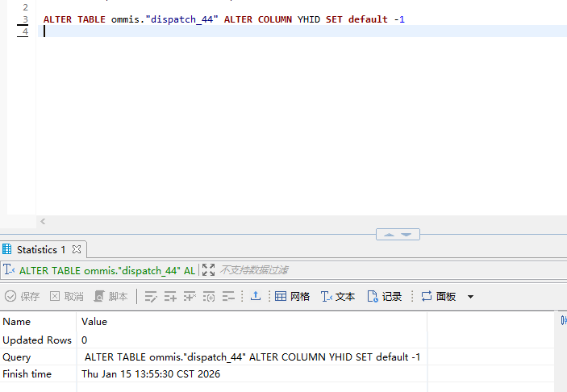This screenshot has height=392, width=567.
Task: Open the 面板 panels dropdown arrow
Action: pos(471,297)
